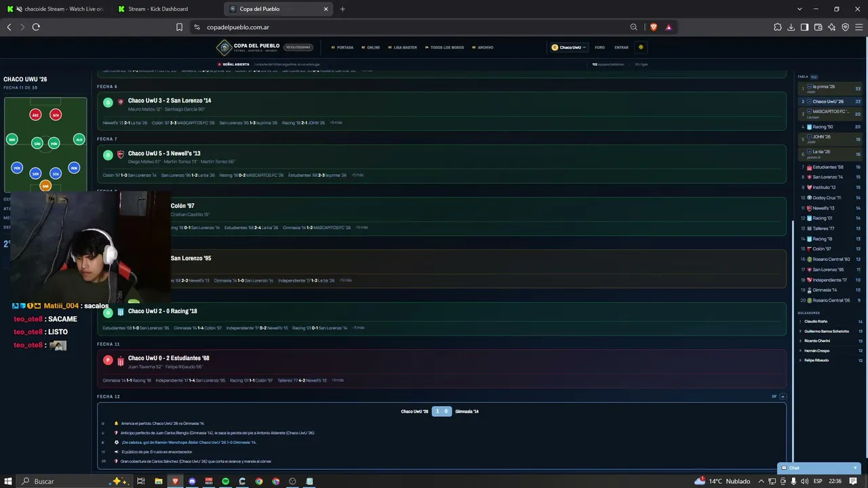Open the Archivo menu item
868x488 pixels.
click(483, 47)
